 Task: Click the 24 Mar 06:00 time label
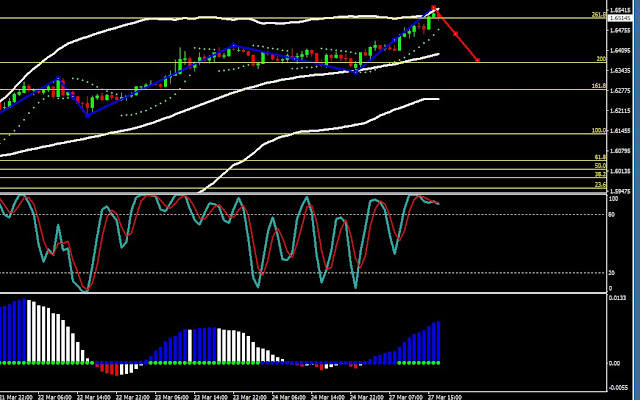(289, 397)
